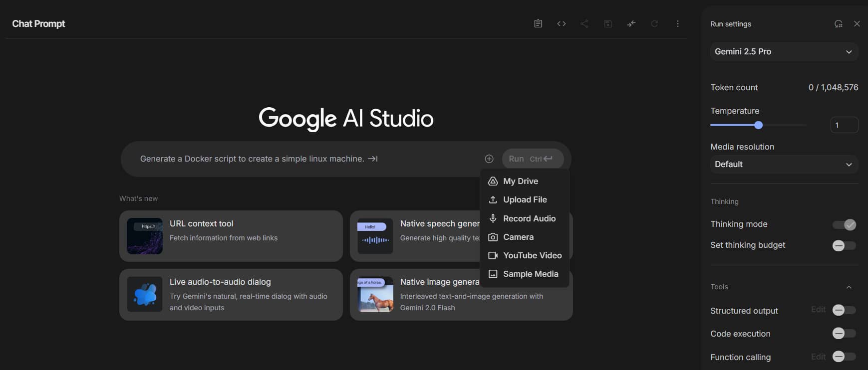Click the Temperature slider handle

[x=758, y=125]
